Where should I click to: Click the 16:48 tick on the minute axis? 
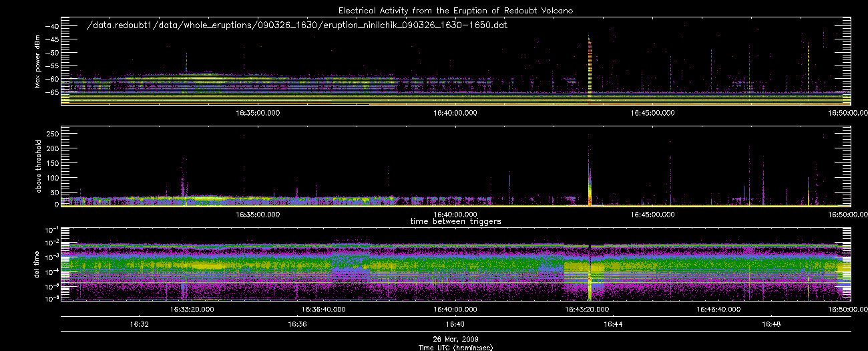click(771, 324)
